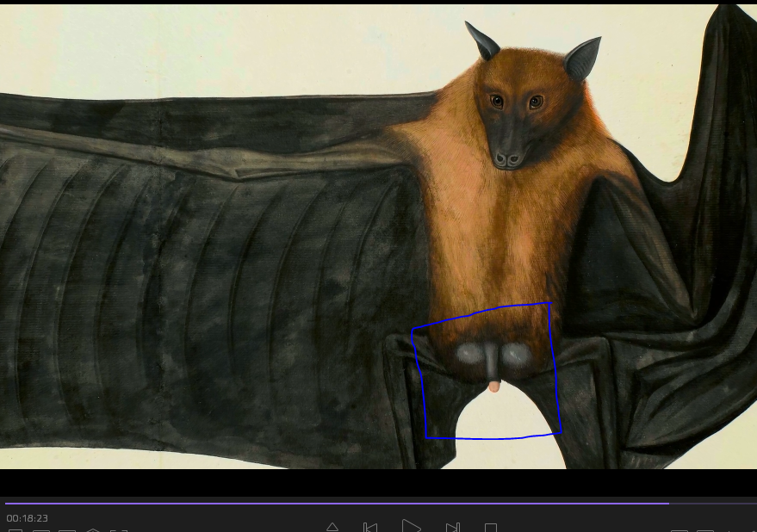Screen dimensions: 757x532
Task: Click the first icon under the timecode
Action: coord(15,530)
